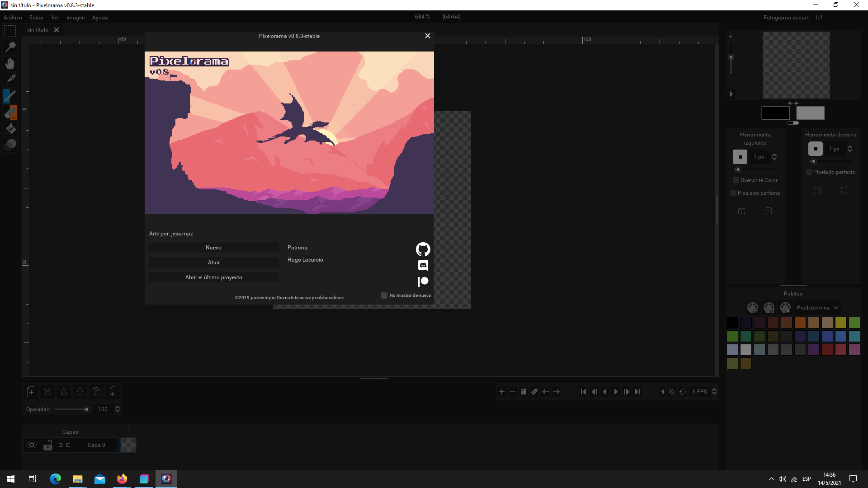Viewport: 868px width, 488px height.
Task: Select the rectangular selection tool
Action: (x=10, y=31)
